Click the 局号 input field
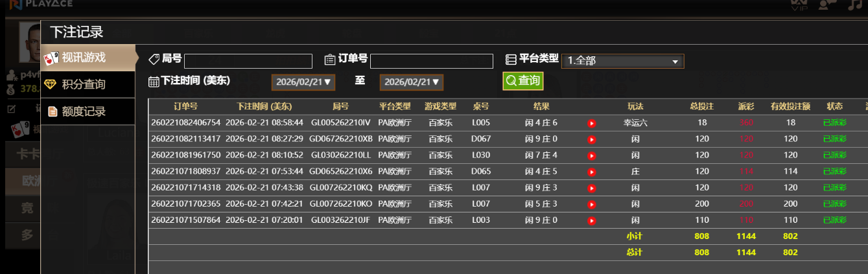This screenshot has width=868, height=274. pos(248,61)
